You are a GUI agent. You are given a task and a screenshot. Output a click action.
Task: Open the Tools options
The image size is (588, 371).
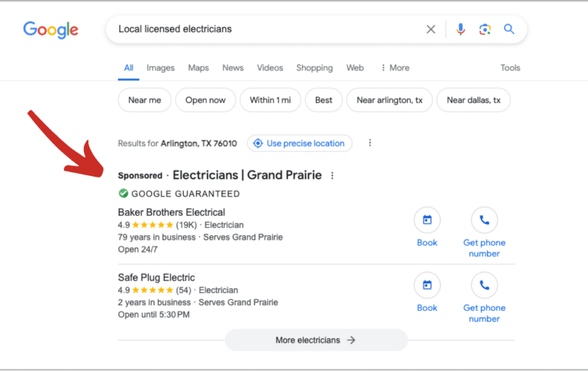point(510,68)
